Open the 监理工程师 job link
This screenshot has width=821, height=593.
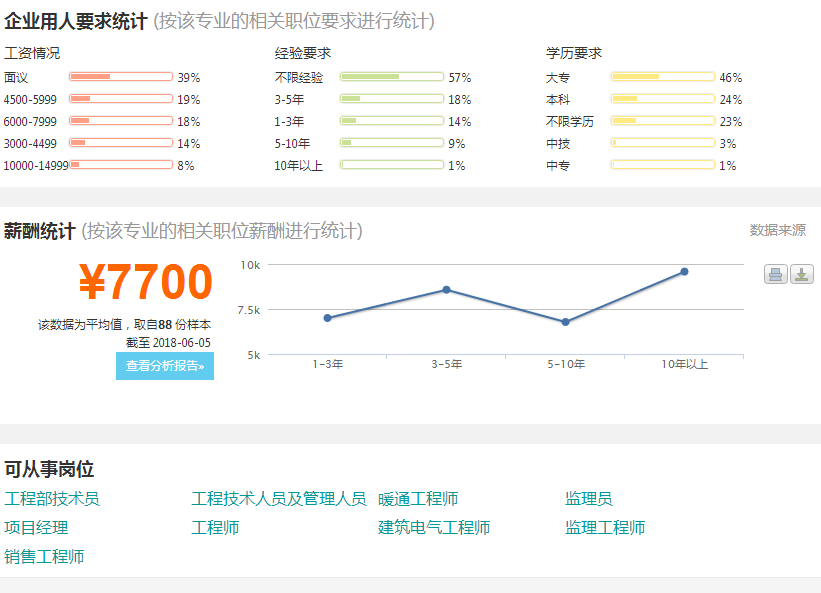[x=605, y=528]
